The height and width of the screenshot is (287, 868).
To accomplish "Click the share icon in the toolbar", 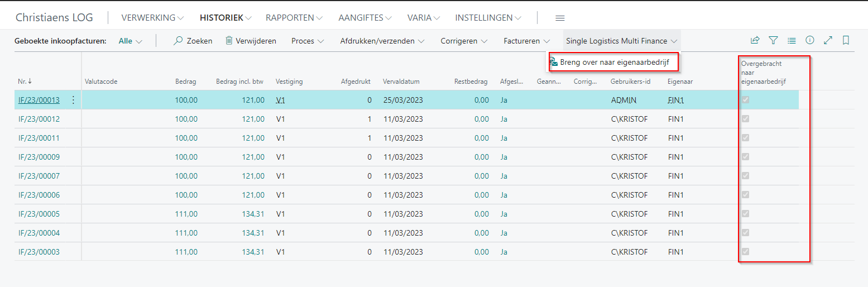I will [x=755, y=40].
